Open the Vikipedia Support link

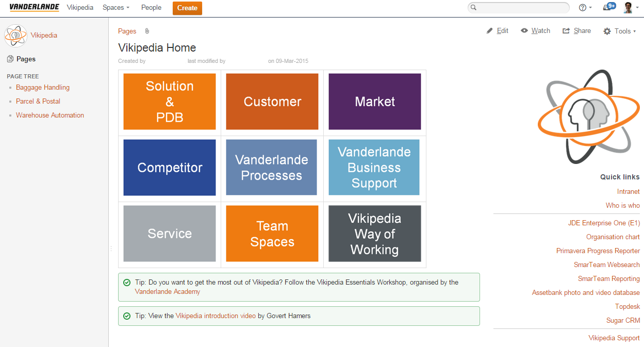(x=614, y=338)
